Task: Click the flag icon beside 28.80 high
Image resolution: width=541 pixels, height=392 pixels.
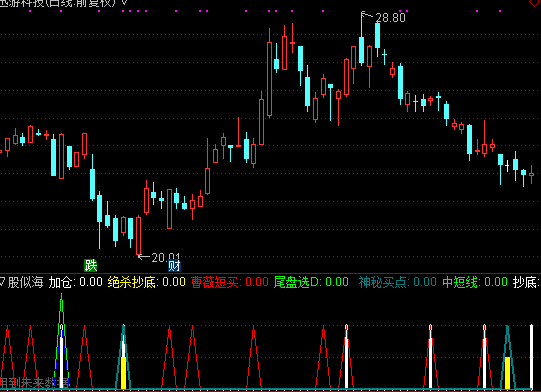Action: [x=366, y=15]
